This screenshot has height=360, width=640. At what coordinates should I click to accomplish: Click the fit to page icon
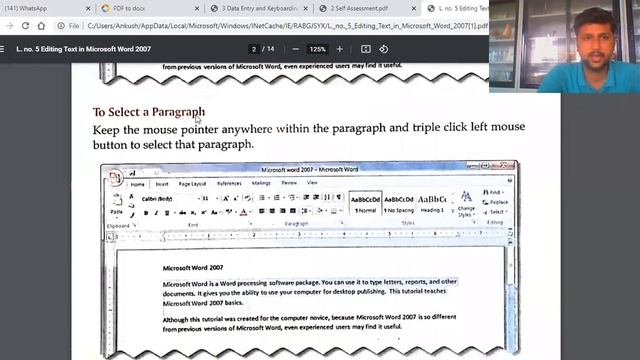point(366,49)
